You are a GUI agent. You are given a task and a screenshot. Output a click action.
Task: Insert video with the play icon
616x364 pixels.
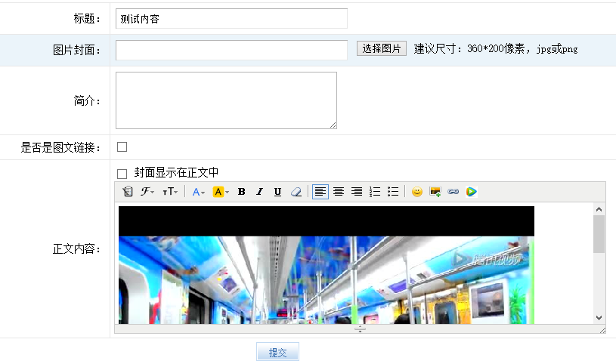(472, 192)
